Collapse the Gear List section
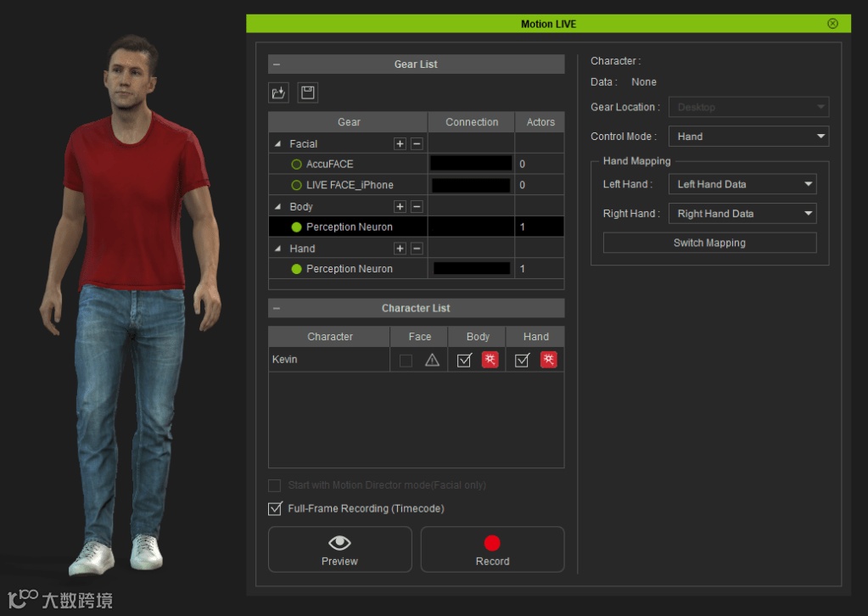 tap(277, 64)
